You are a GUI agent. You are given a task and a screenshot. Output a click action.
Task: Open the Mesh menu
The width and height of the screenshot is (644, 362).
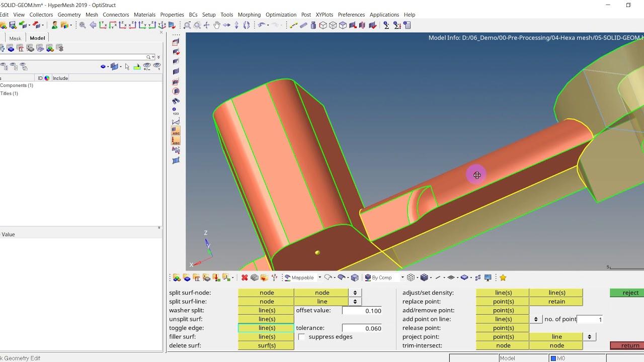click(92, 15)
